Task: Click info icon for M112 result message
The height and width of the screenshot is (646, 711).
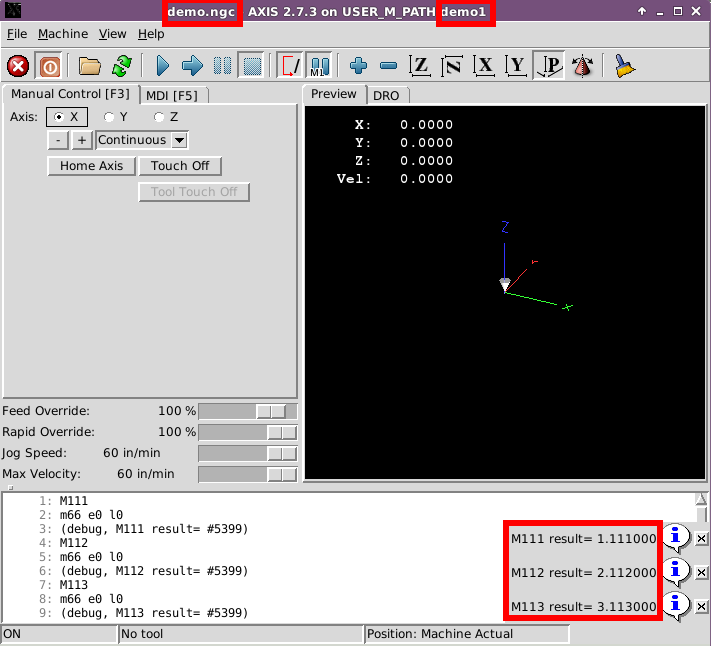Action: pyautogui.click(x=676, y=571)
